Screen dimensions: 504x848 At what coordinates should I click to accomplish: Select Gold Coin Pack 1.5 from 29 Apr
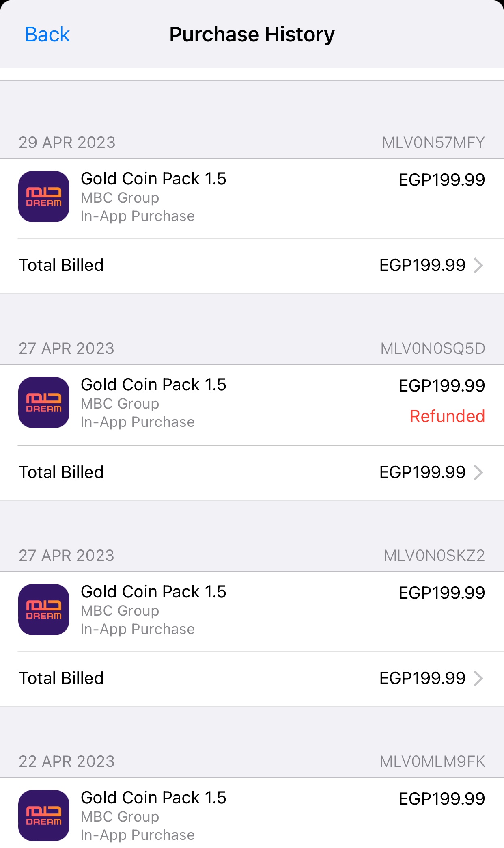click(153, 179)
